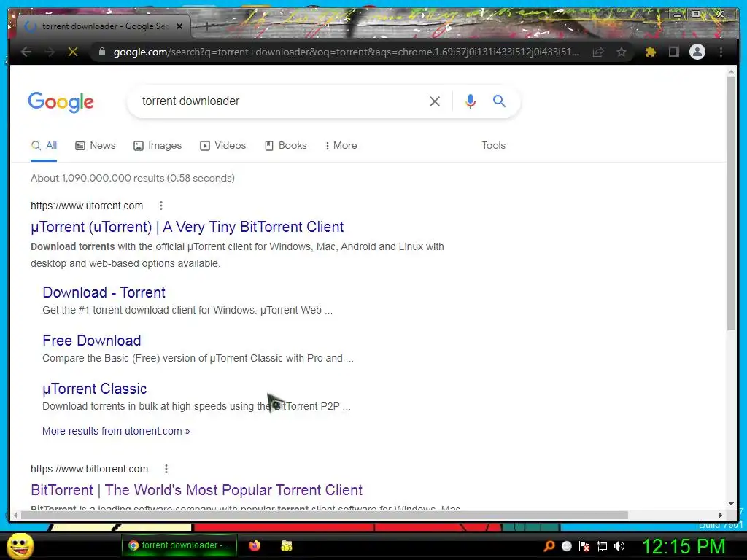747x560 pixels.
Task: Bookmark this page with the star
Action: pyautogui.click(x=622, y=52)
